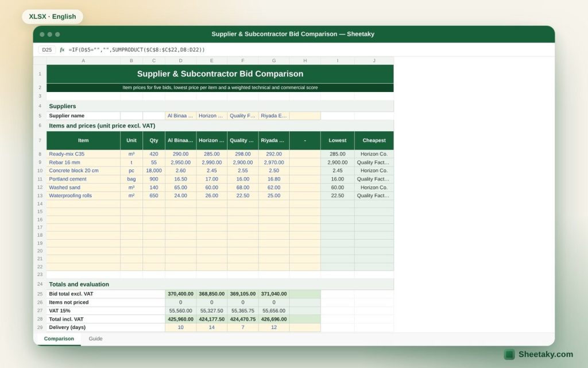The height and width of the screenshot is (368, 588).
Task: Select the 'Concrete block 20 cm' item cell
Action: pyautogui.click(x=83, y=170)
